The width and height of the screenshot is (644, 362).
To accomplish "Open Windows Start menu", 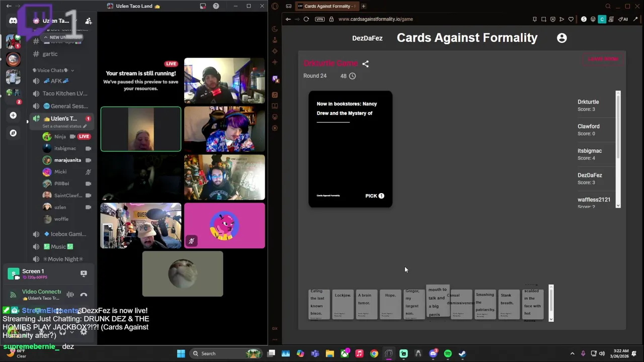I will 181,353.
